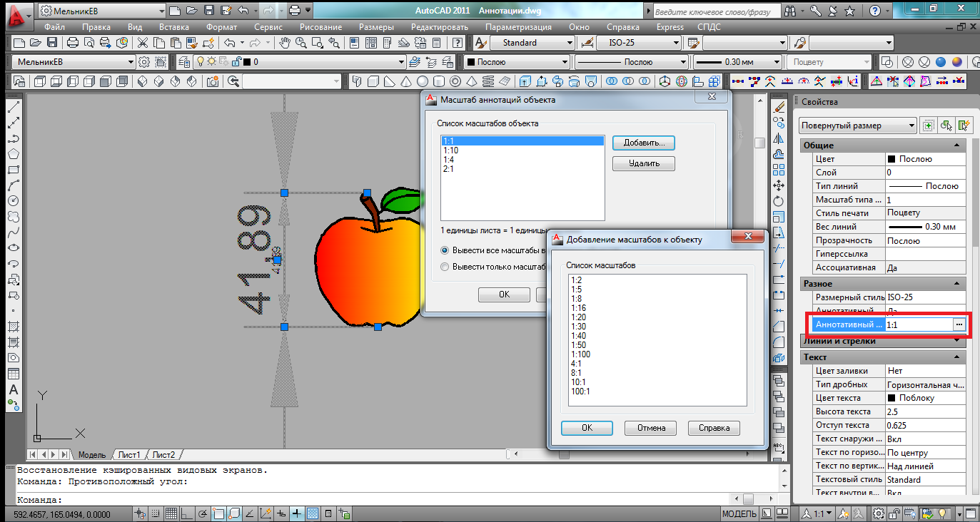Select the Line drawing tool
This screenshot has width=980, height=522.
pos(13,108)
